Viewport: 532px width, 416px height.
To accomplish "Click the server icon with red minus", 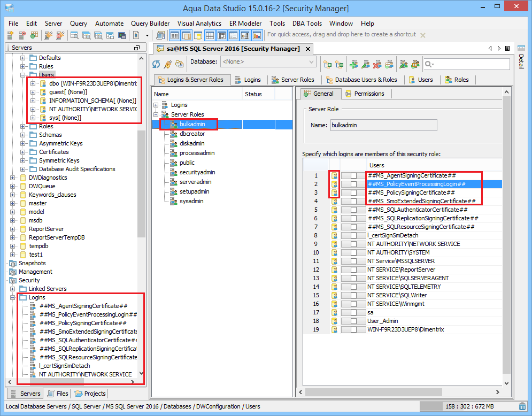I will coord(22,35).
